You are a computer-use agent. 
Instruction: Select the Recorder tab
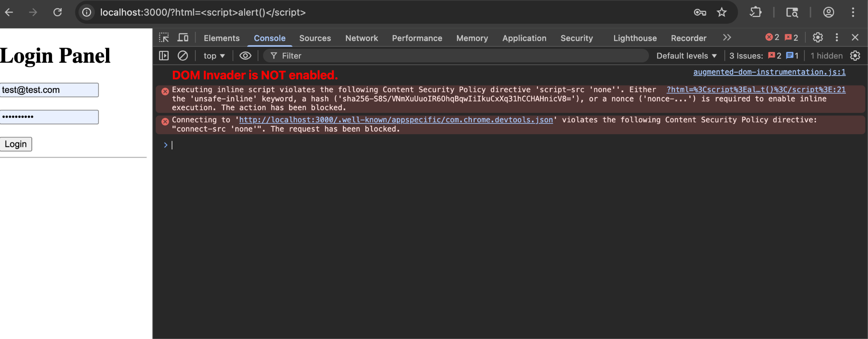[x=689, y=38]
